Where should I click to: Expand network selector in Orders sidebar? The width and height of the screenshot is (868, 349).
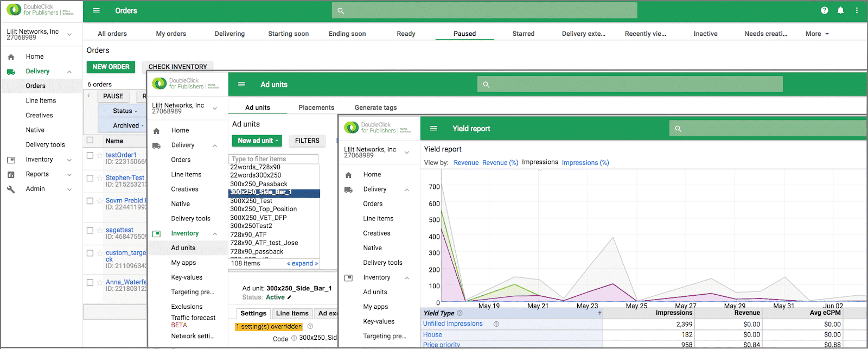point(69,35)
